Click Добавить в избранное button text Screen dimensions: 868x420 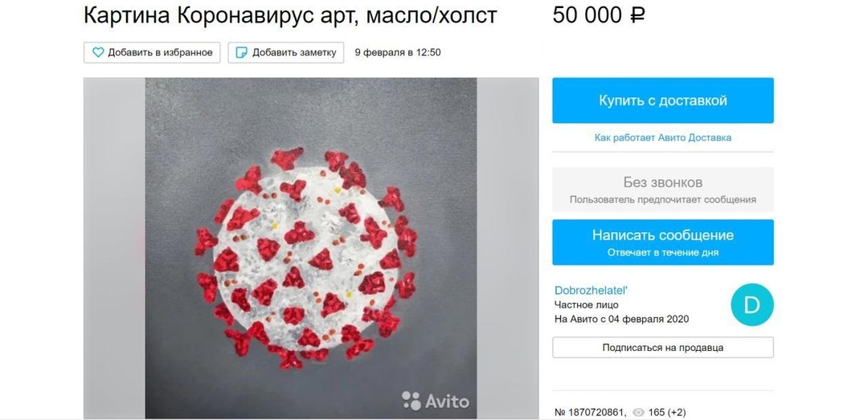pos(160,52)
